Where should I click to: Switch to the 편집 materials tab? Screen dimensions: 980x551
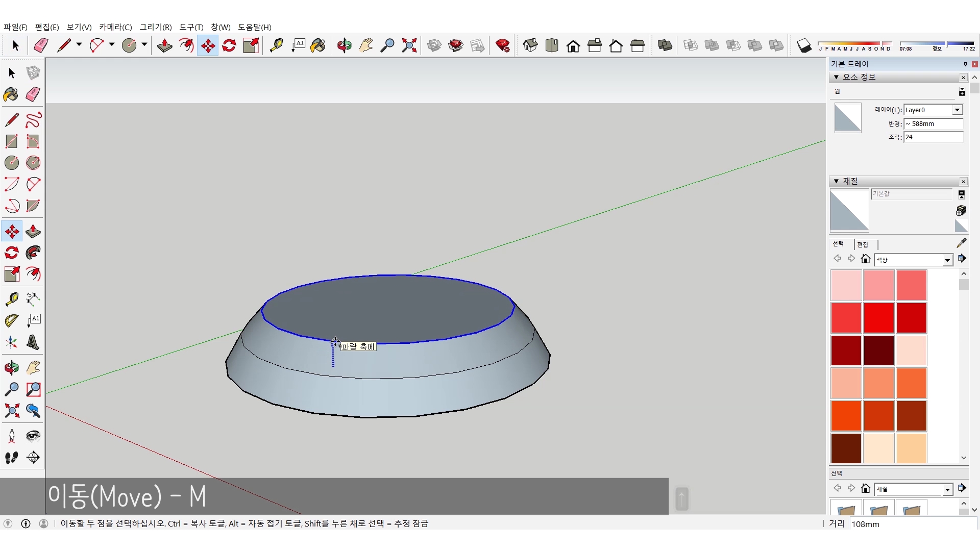click(x=863, y=244)
